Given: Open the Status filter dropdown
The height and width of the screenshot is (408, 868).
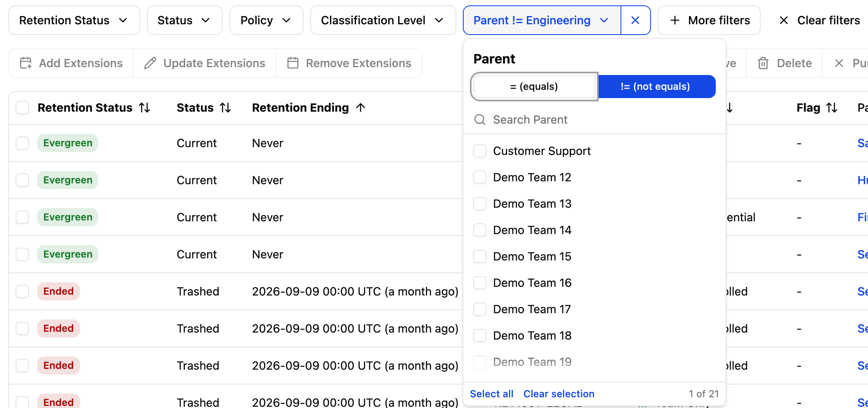Looking at the screenshot, I should 184,20.
